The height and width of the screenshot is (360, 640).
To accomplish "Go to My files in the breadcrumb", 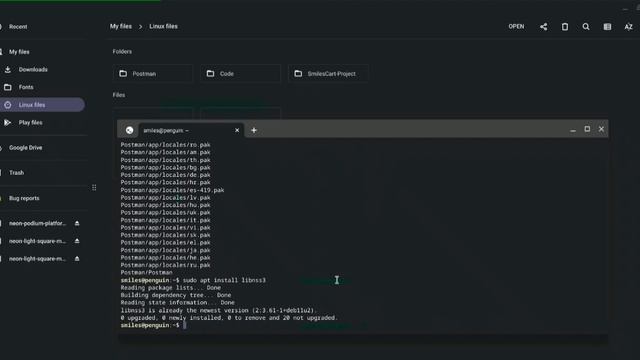I will coord(121,26).
